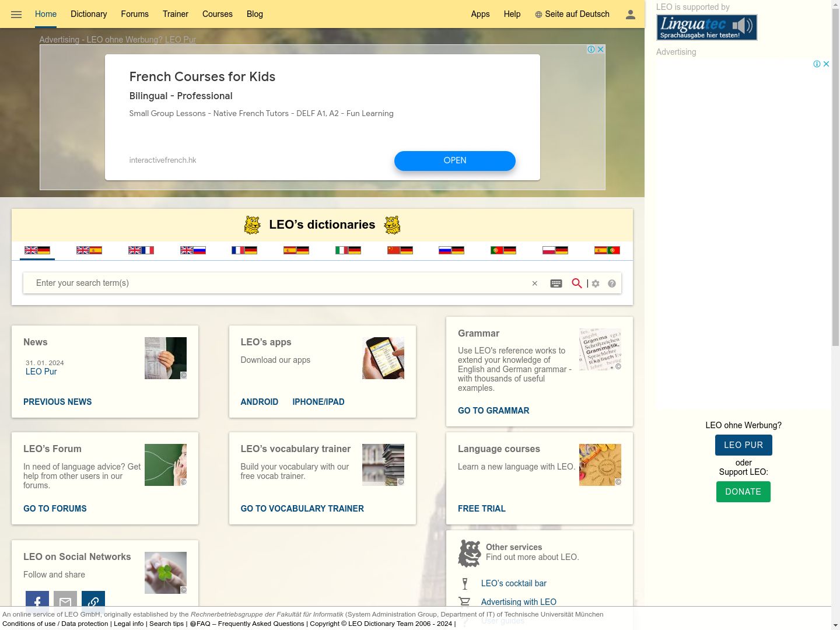The height and width of the screenshot is (630, 840).
Task: Click the cocktail glass icon
Action: (465, 584)
